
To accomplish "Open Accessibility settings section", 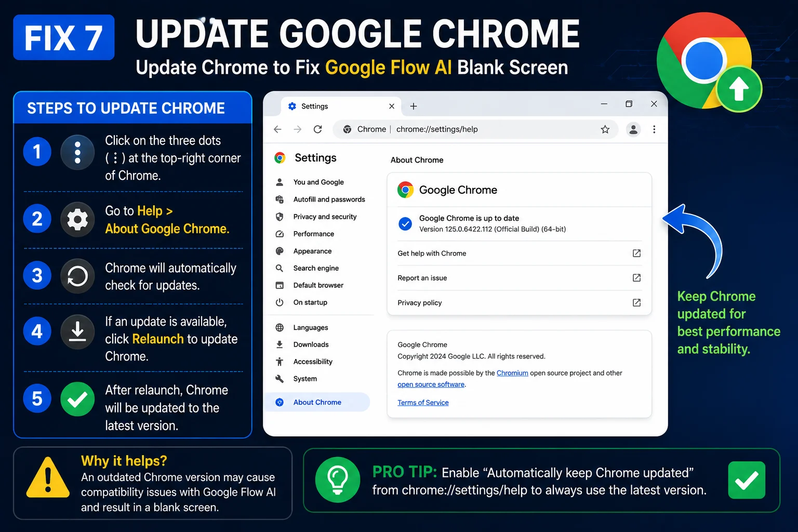I will point(313,362).
